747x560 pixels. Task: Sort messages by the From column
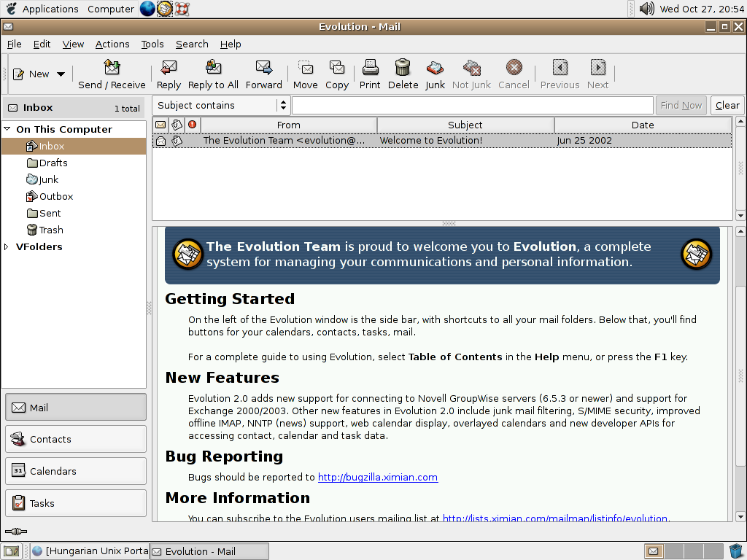click(x=289, y=125)
